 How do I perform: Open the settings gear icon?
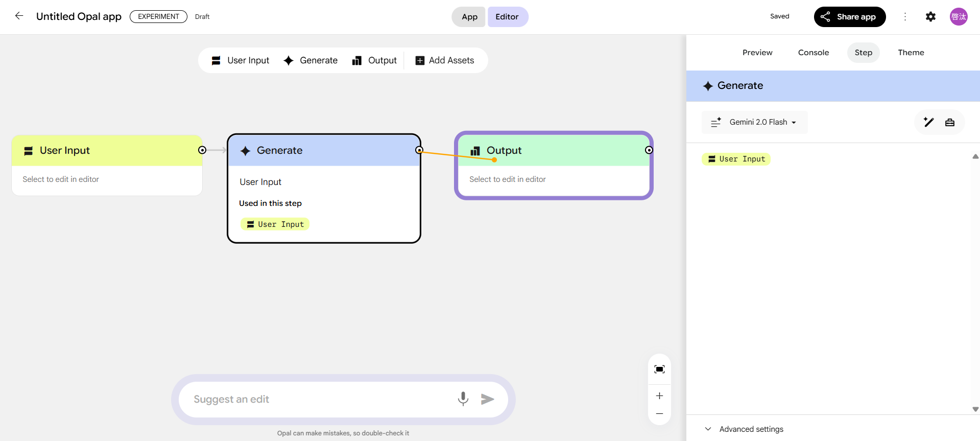tap(930, 17)
